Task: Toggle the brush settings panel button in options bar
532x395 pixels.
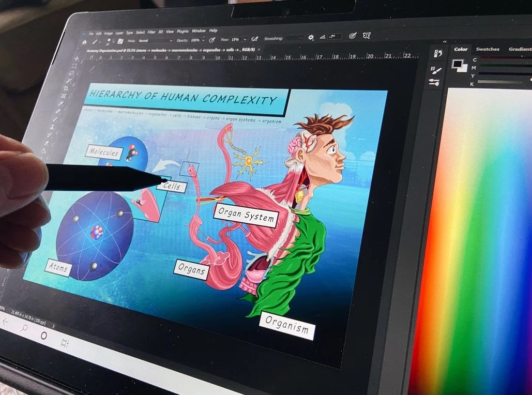Action: 120,41
